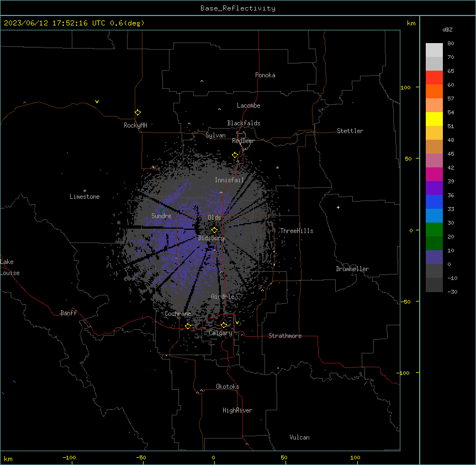Click the Lacombe city label
Viewport: 476px width, 465px height.
point(248,105)
